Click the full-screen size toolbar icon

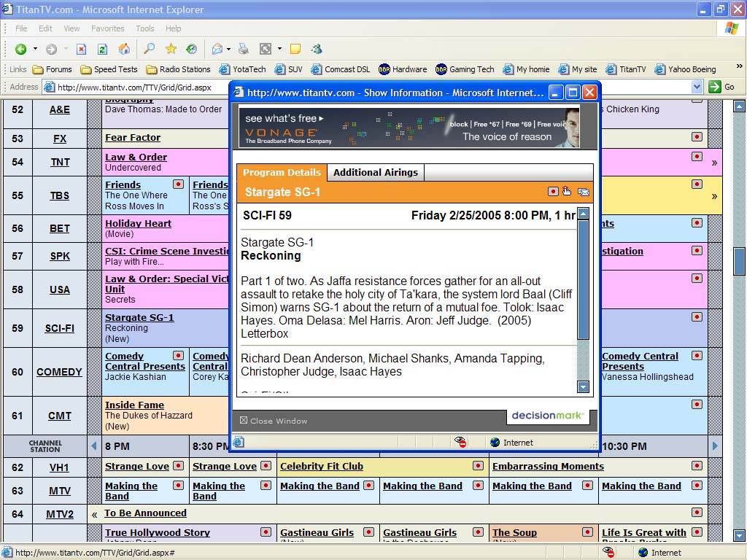click(266, 49)
